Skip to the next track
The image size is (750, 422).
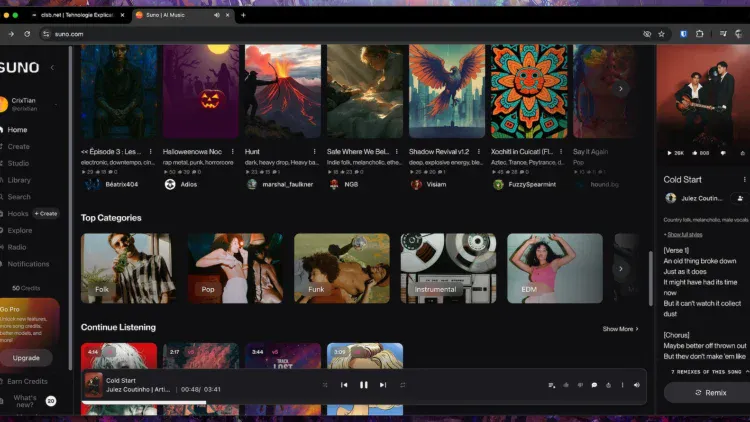point(383,384)
